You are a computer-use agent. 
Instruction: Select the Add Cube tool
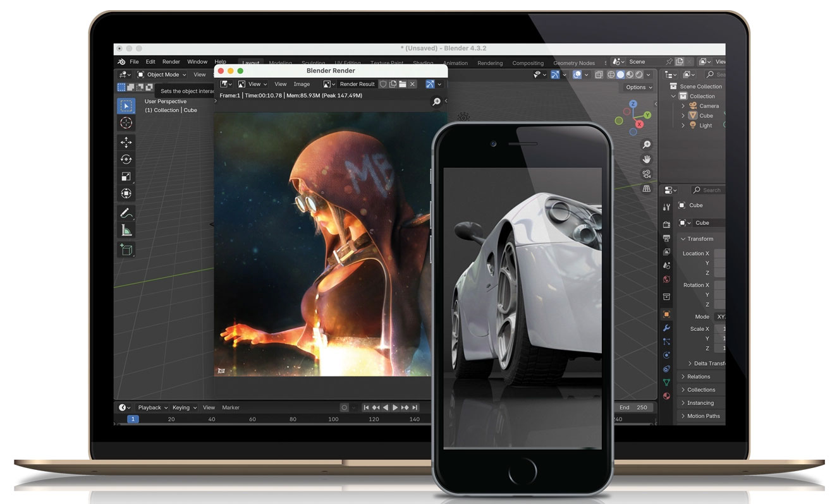[x=126, y=250]
